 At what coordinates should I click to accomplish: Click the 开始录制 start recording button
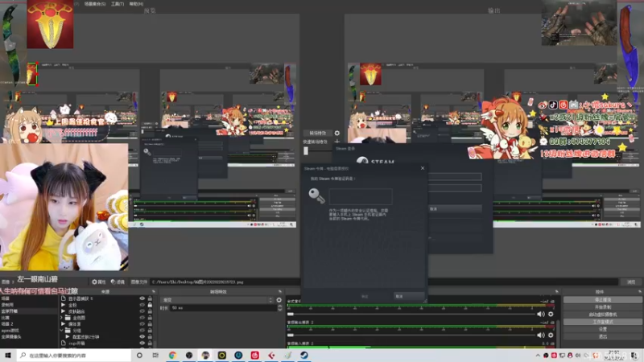[603, 307]
